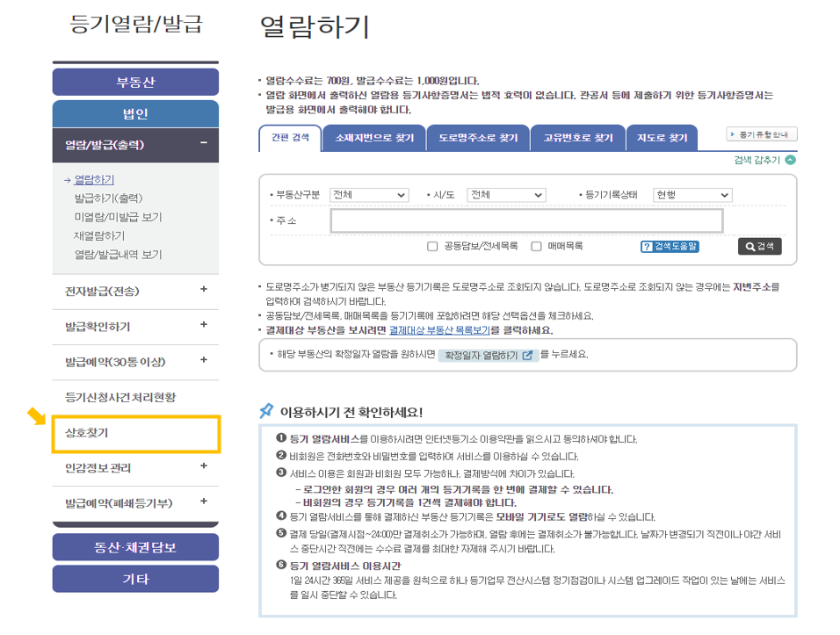This screenshot has height=635, width=840.
Task: Expand 인감정보 관리 plus icon
Action: tap(204, 465)
